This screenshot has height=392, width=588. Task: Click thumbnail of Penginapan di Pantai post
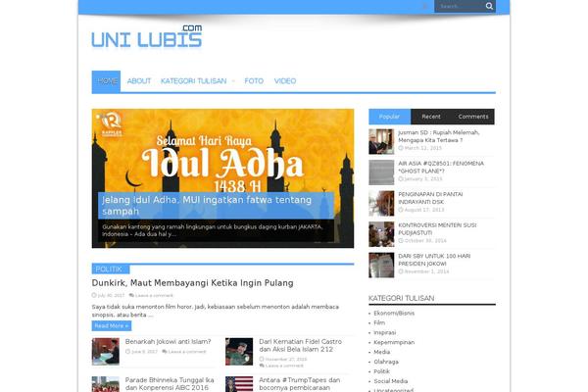381,203
